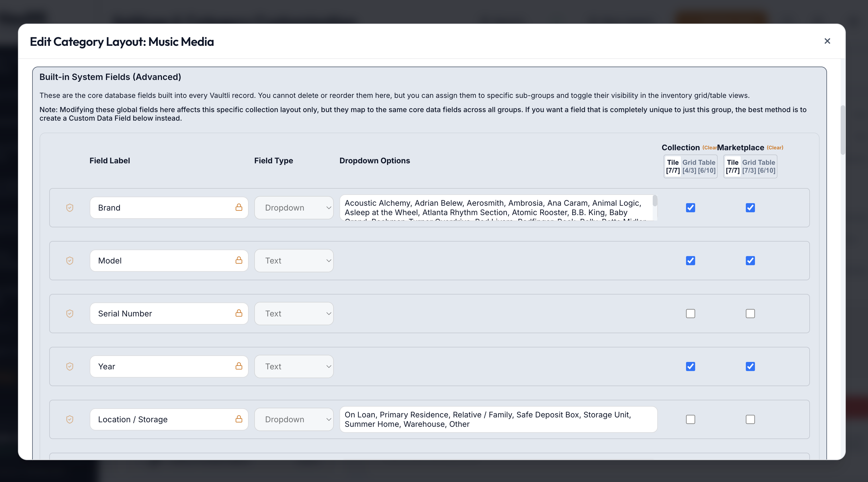Open the Model field type dropdown

point(294,261)
